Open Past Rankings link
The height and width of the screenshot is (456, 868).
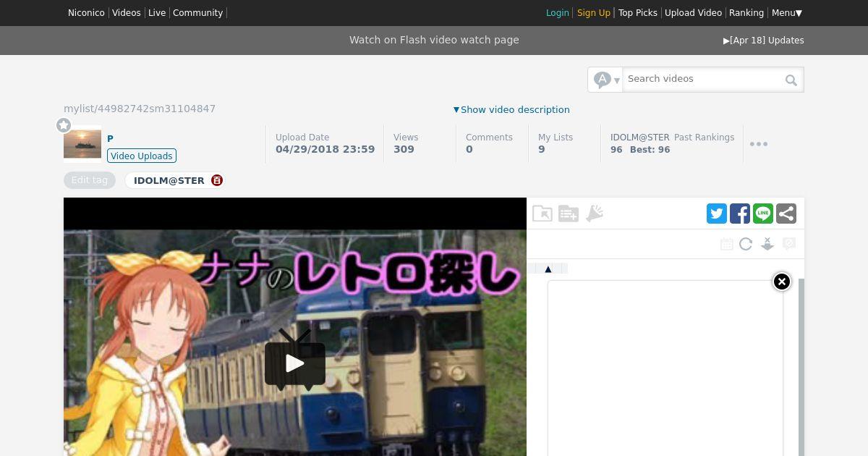click(704, 138)
